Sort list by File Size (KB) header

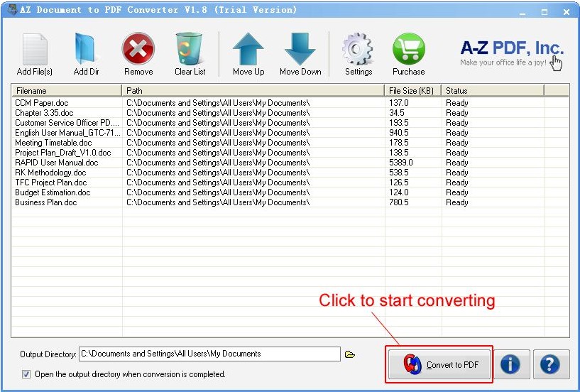[412, 91]
